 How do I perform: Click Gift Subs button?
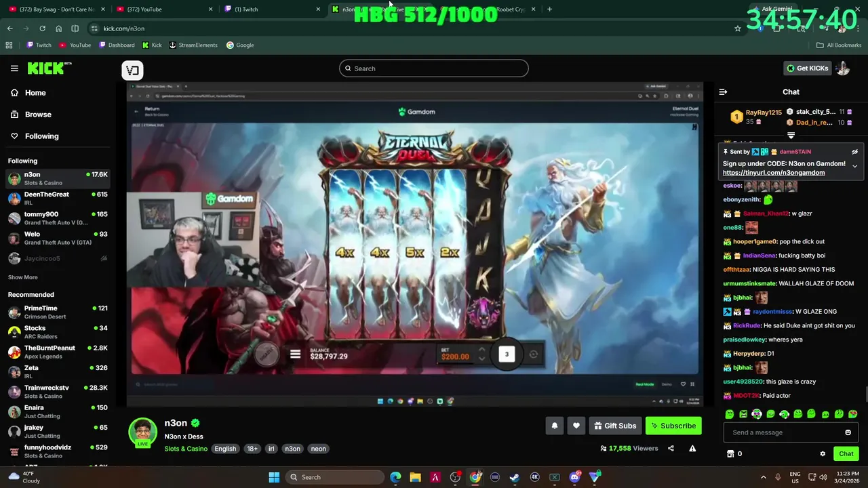(615, 426)
